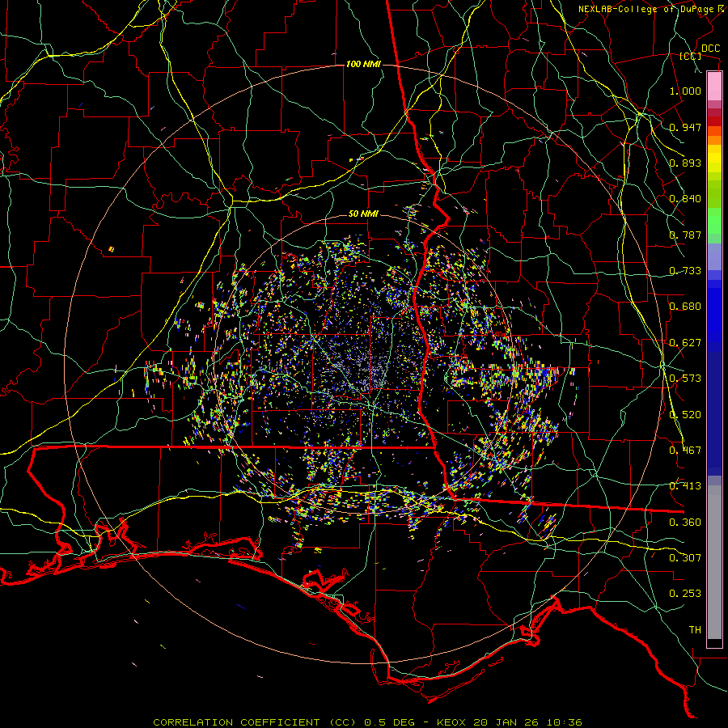
Task: Click the 100 NMI range ring label
Action: tap(363, 64)
